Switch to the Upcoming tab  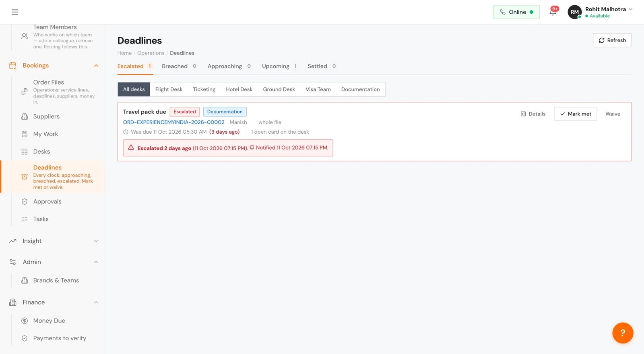tap(279, 66)
